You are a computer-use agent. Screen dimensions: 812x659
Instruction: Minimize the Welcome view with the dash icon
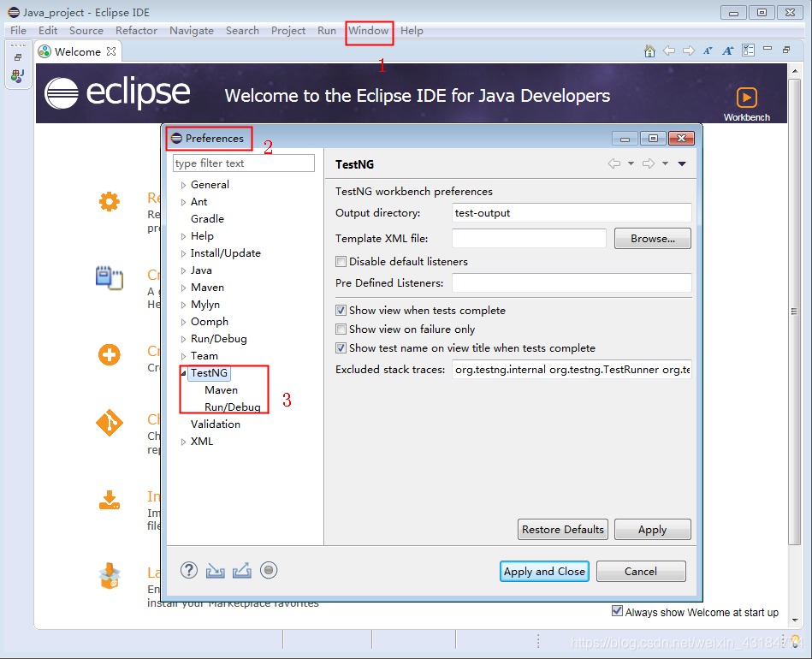[768, 49]
